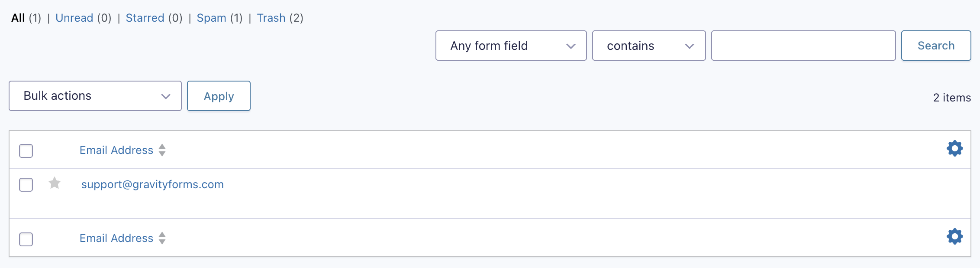The width and height of the screenshot is (980, 268).
Task: Open the contains operator dropdown
Action: coord(648,46)
